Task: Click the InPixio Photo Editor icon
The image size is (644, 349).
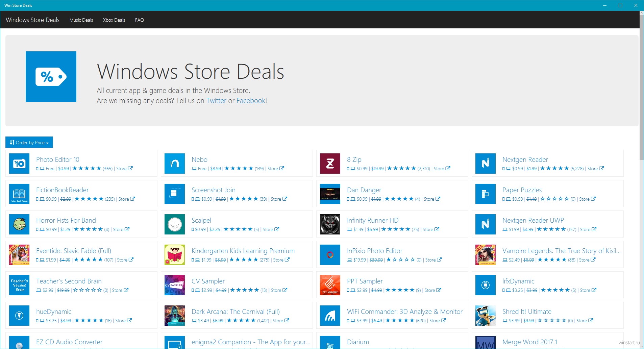Action: coord(330,255)
